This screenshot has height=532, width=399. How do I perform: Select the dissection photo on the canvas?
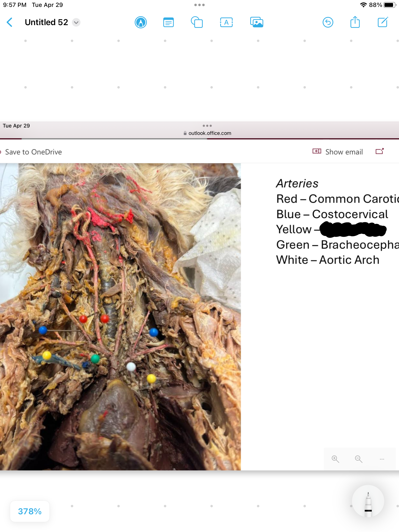pos(120,316)
